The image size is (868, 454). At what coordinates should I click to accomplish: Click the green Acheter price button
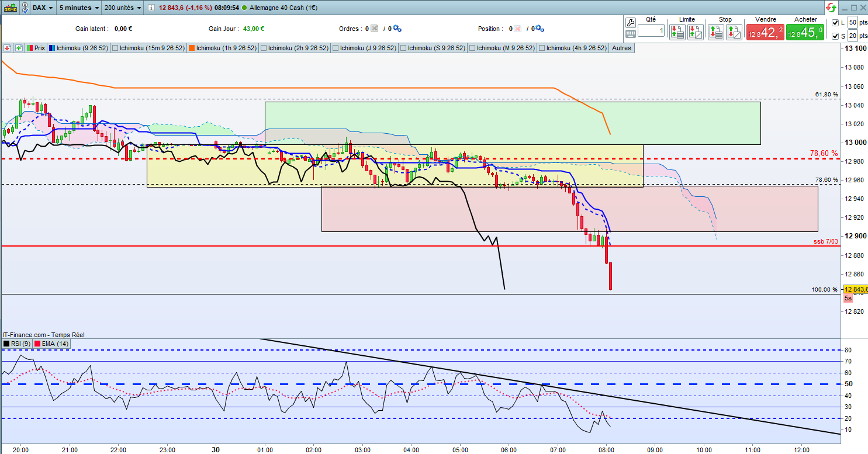click(805, 33)
